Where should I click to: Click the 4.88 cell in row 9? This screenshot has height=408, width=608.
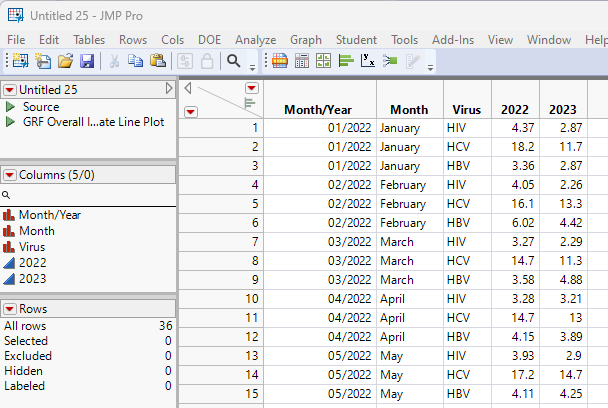(x=563, y=280)
